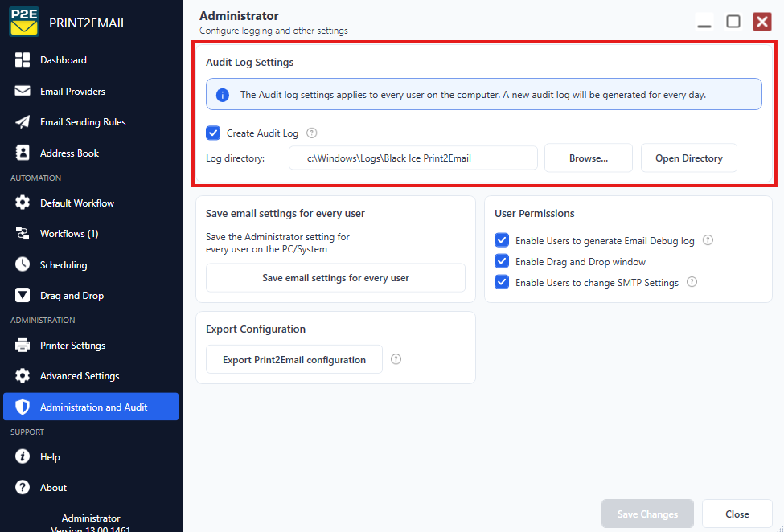Click the User Permissions heading

534,213
